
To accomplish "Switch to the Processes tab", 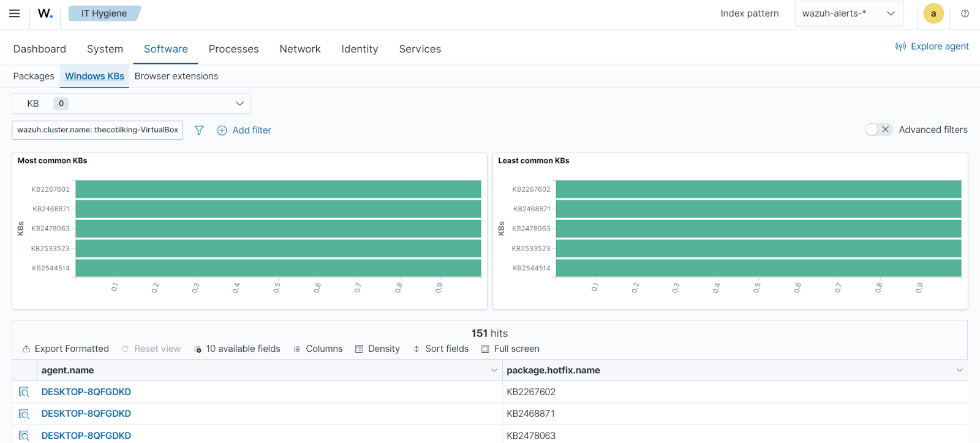I will [x=233, y=49].
